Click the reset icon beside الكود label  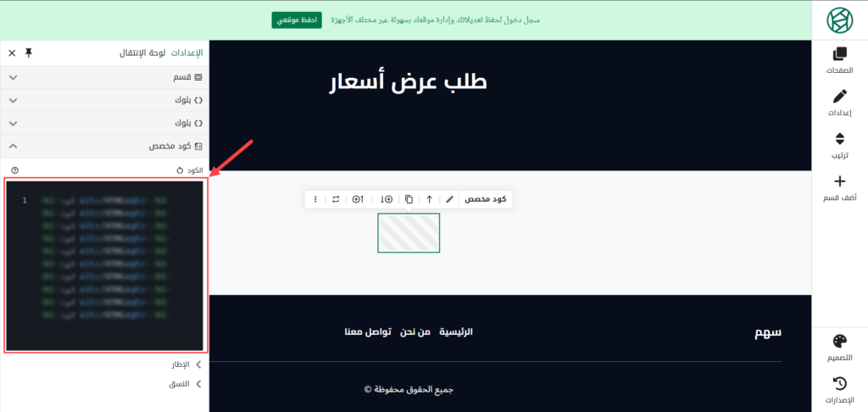(x=180, y=170)
